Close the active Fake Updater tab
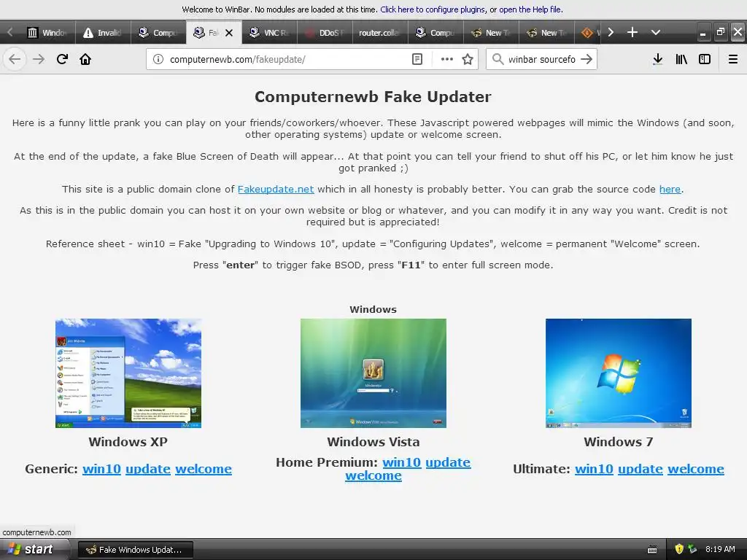This screenshot has height=560, width=747. pyautogui.click(x=229, y=33)
